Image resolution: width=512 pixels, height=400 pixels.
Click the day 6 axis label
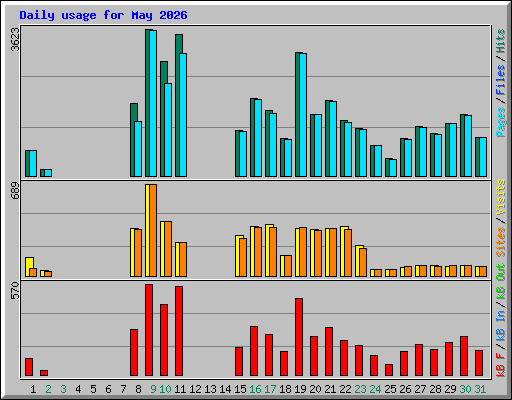coord(108,389)
